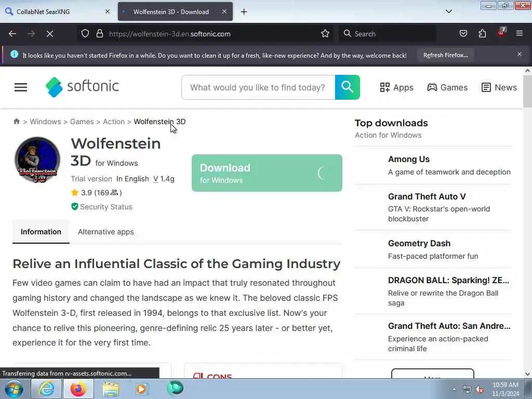Viewport: 532px width, 399px height.
Task: Click the In English language label
Action: [132, 179]
